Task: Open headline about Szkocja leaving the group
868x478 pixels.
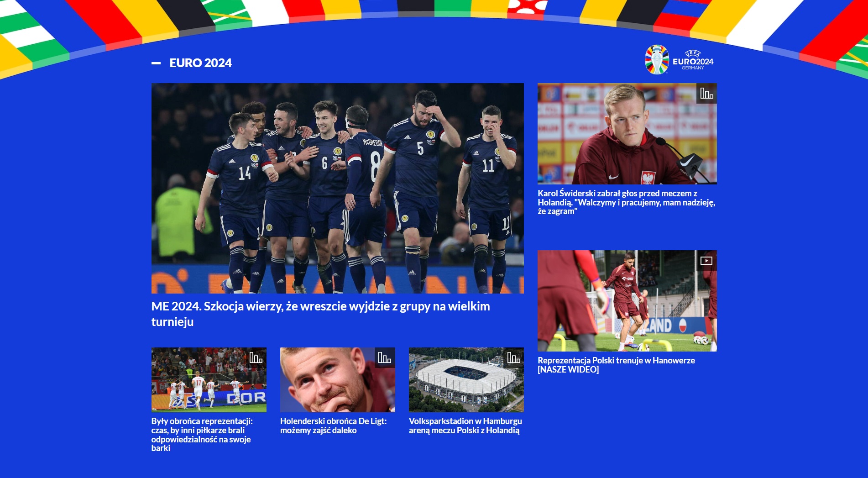Action: coord(320,314)
